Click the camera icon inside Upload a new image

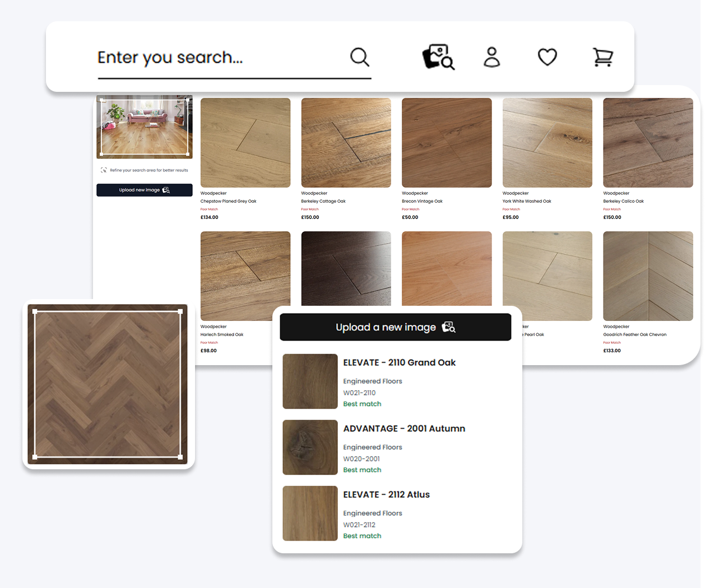click(x=448, y=327)
